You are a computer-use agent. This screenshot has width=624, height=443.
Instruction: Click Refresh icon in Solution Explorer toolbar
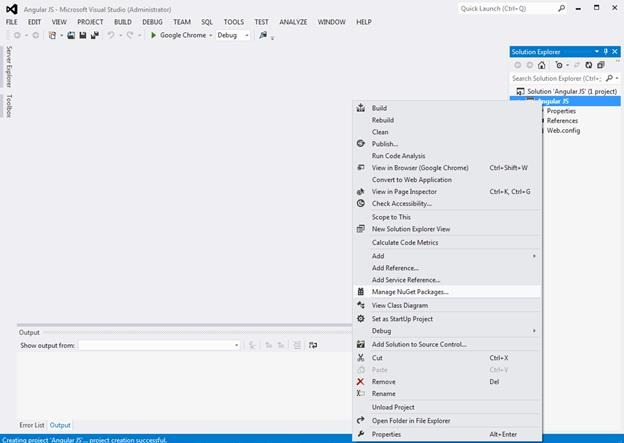pyautogui.click(x=589, y=65)
